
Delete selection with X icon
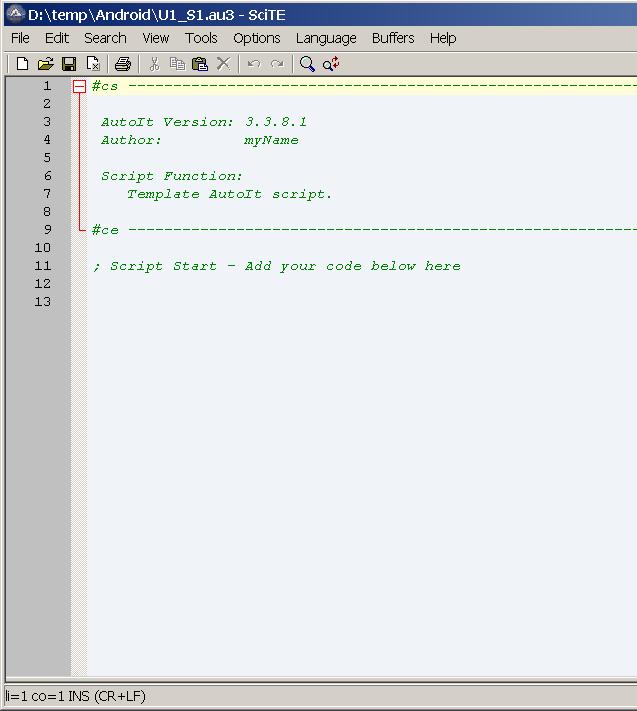[x=224, y=64]
